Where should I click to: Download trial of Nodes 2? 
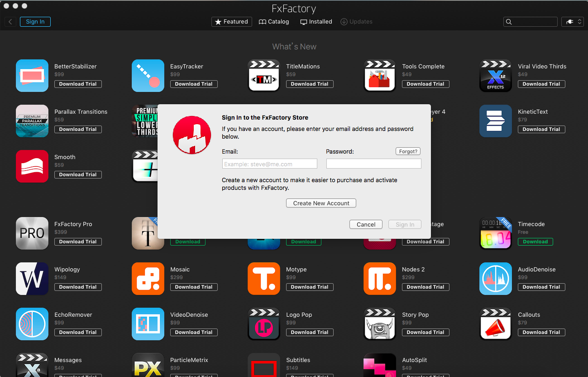(x=425, y=287)
